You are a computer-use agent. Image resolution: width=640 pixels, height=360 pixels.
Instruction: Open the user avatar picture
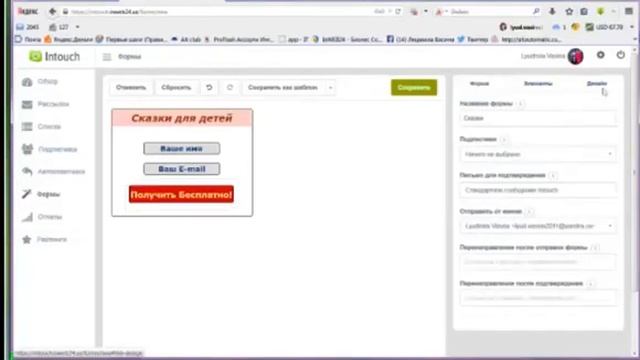coord(576,56)
